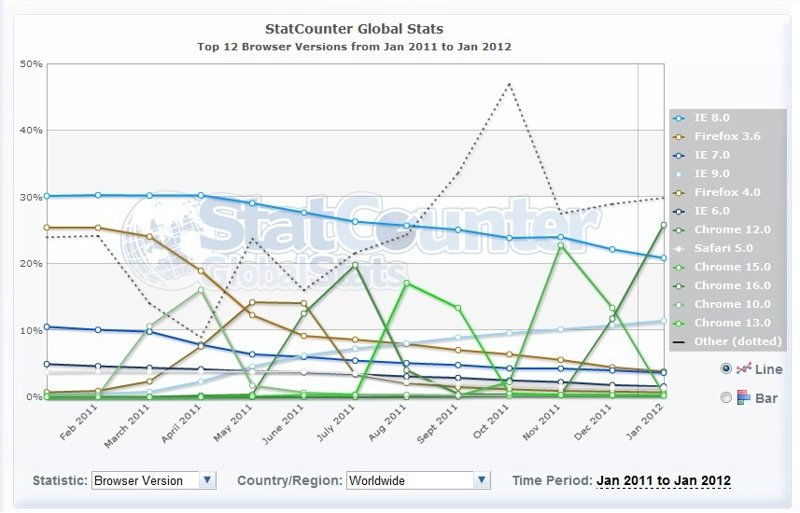
Task: Click the Chrome 13.0 legend color marker
Action: (x=680, y=323)
